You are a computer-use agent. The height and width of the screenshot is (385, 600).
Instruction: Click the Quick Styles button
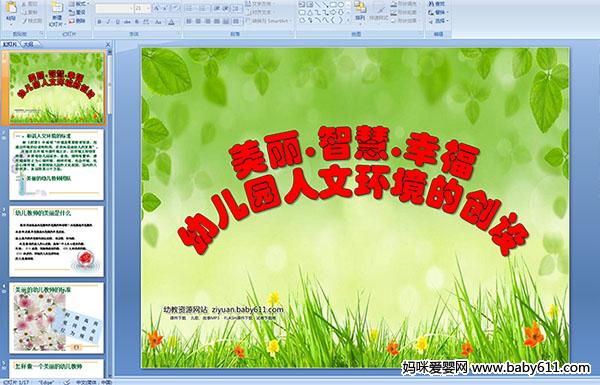(379, 13)
